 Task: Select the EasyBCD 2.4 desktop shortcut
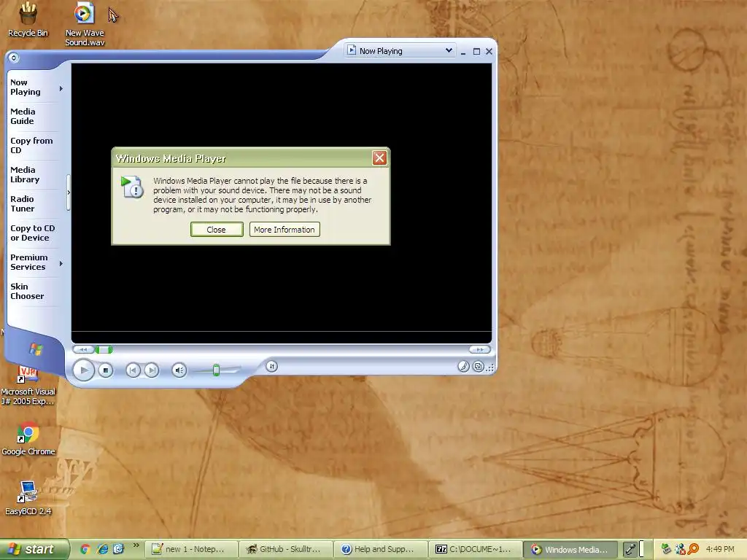click(28, 498)
